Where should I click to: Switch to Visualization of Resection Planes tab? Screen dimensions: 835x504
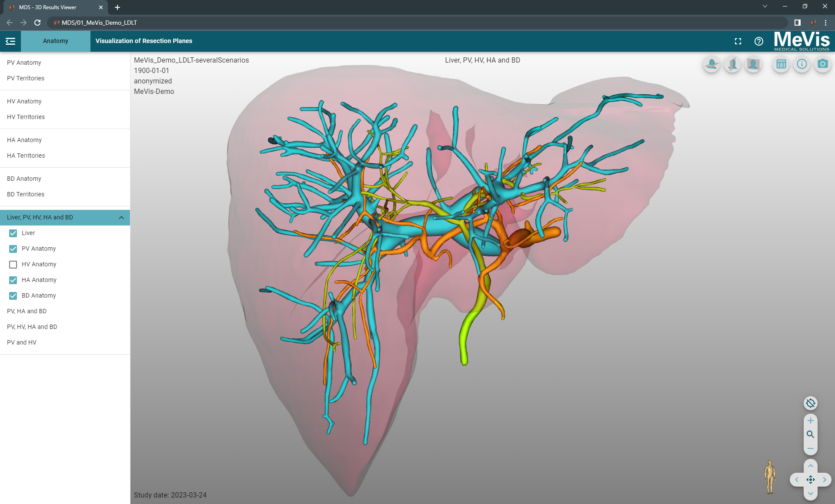click(144, 41)
